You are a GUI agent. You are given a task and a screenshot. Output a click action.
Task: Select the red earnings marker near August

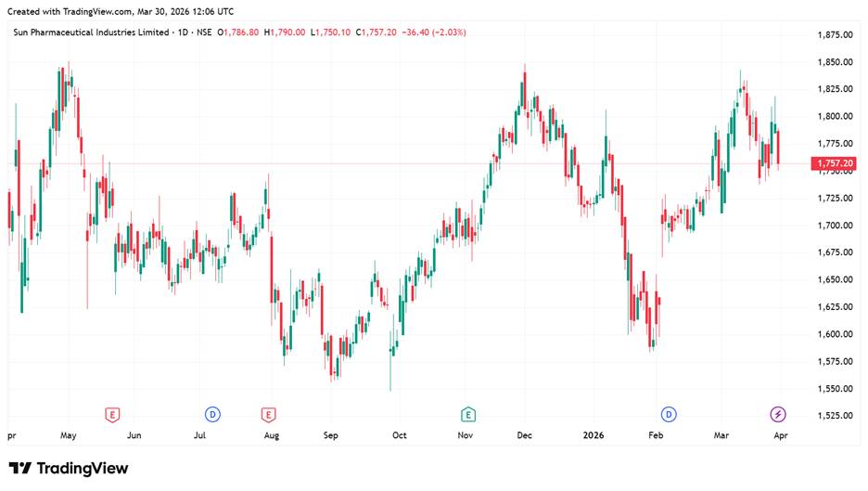pyautogui.click(x=269, y=414)
